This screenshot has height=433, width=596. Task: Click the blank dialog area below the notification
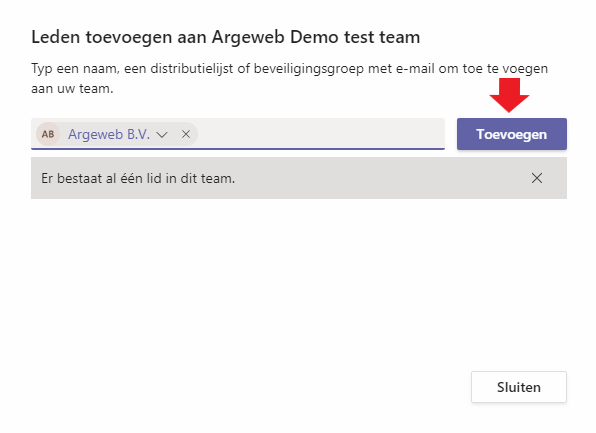[x=299, y=281]
